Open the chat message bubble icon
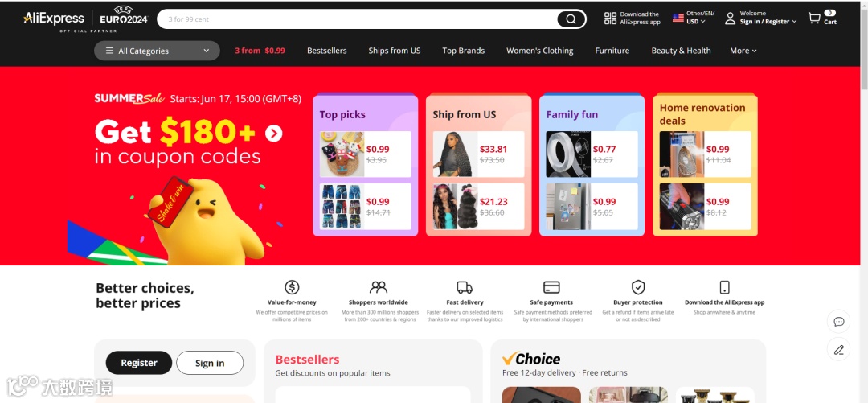Viewport: 868px width, 403px height. coord(838,322)
